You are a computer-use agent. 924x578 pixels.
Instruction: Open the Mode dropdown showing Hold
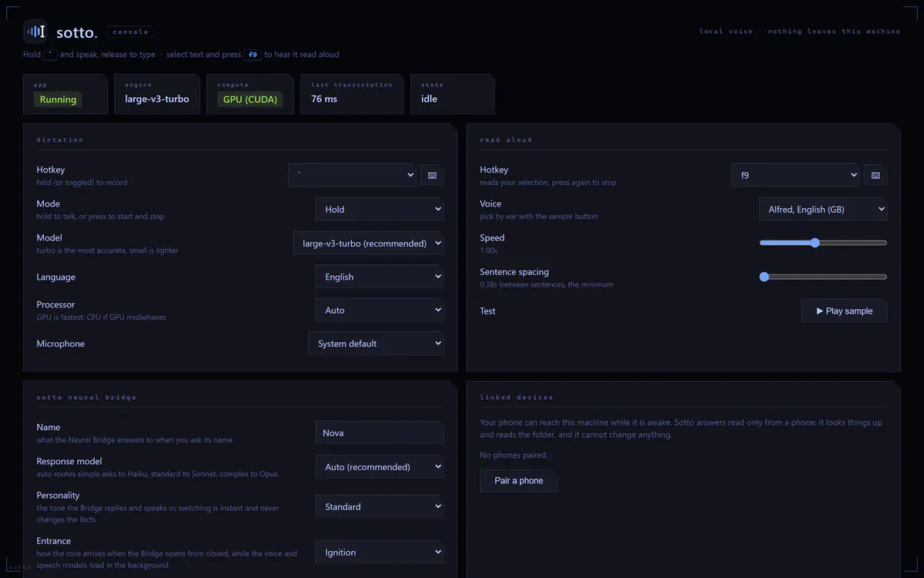pos(380,210)
